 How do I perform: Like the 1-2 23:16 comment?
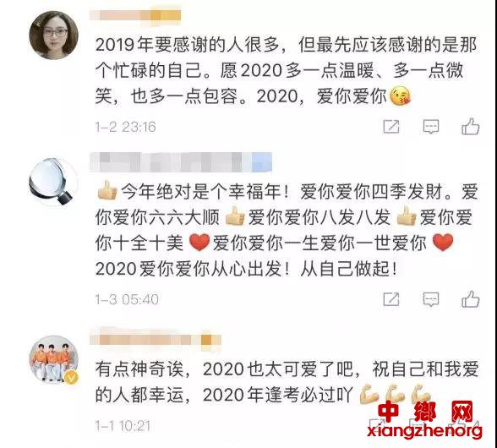470,127
